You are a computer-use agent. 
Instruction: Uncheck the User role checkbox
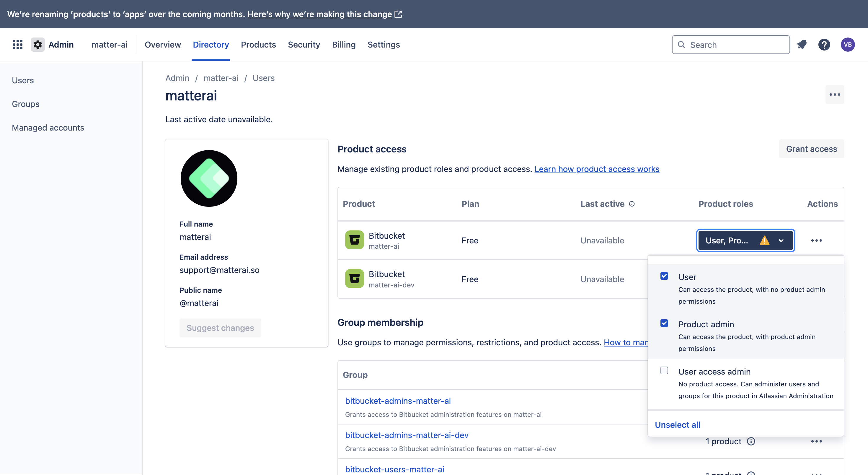[x=664, y=276]
